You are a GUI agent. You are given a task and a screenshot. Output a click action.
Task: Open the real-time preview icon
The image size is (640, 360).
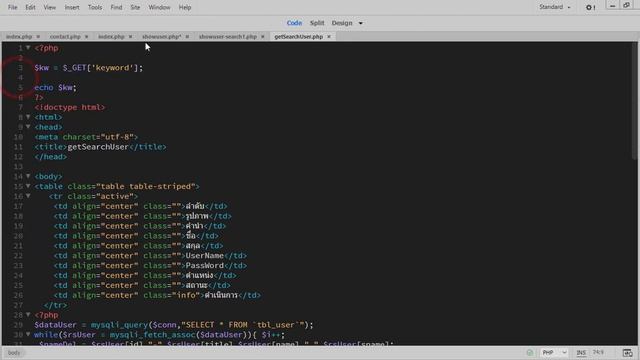[x=627, y=353]
